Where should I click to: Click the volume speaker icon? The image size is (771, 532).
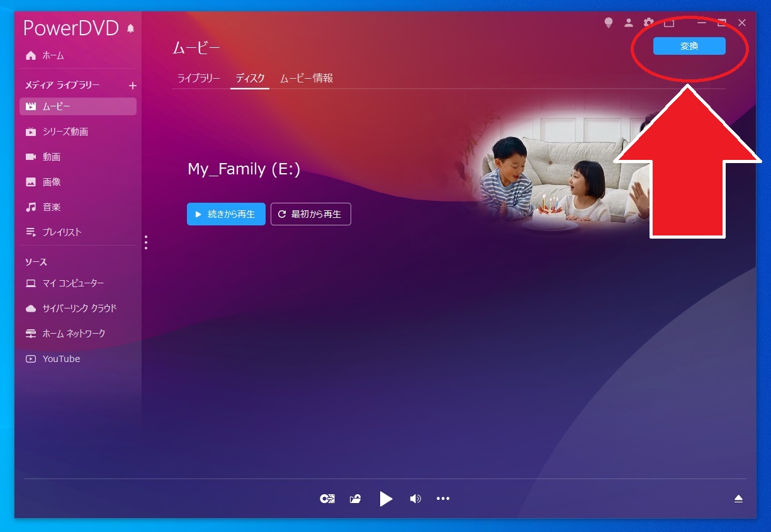[x=415, y=499]
